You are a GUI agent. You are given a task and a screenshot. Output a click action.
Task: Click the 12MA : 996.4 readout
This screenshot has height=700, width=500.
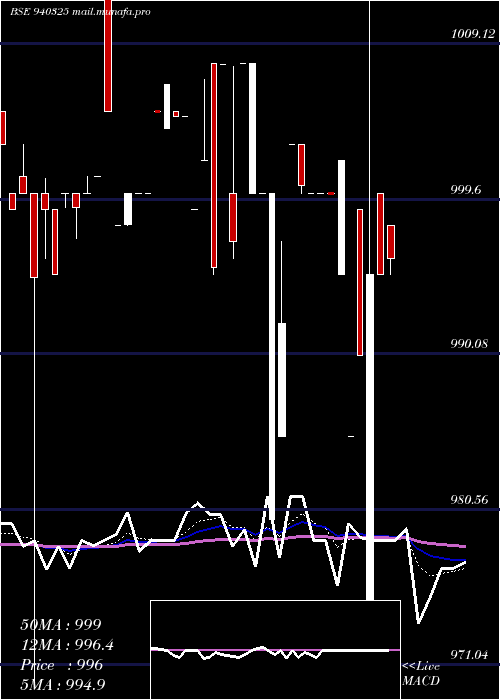pos(67,645)
